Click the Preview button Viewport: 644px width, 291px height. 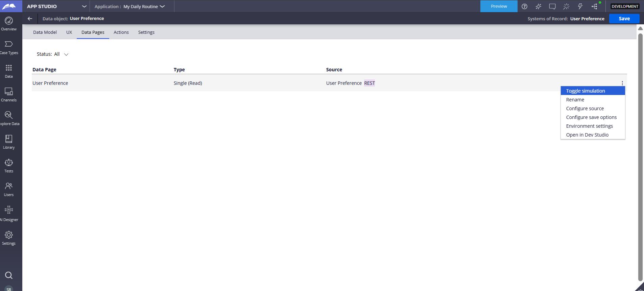pos(499,6)
